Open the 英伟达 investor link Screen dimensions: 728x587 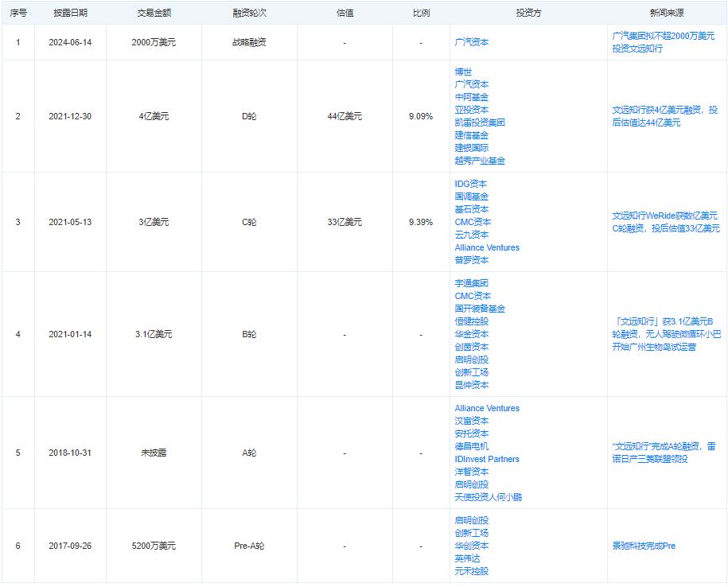point(467,558)
